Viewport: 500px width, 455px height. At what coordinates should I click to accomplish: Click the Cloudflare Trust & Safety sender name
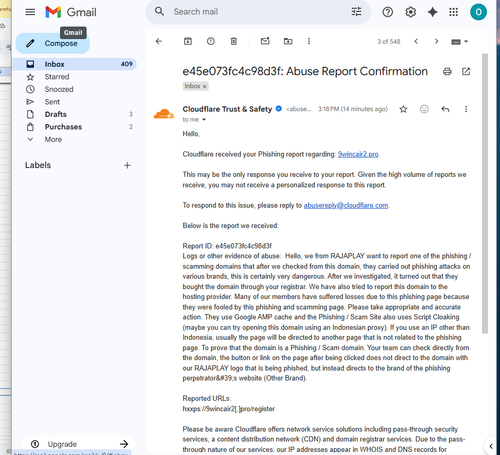[x=227, y=109]
